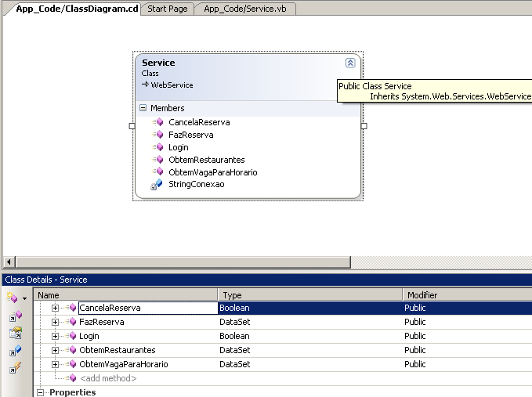Click the Navigate to Properties icon

tap(16, 333)
